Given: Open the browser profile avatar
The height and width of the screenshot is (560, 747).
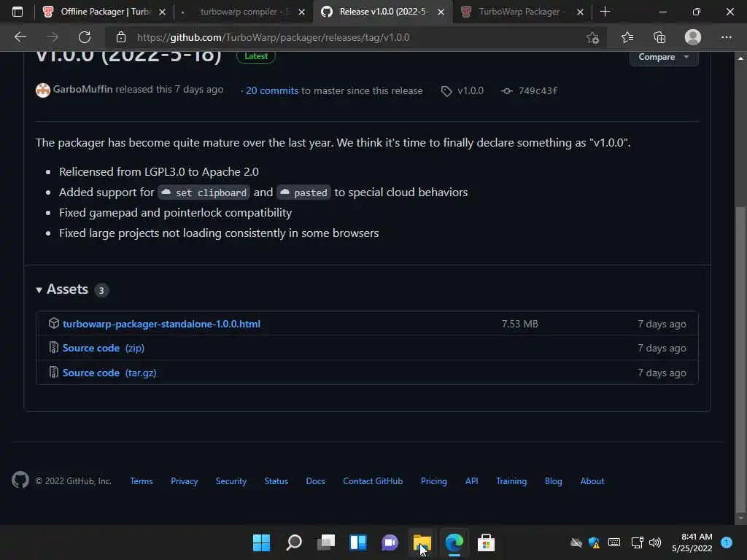Looking at the screenshot, I should point(693,37).
